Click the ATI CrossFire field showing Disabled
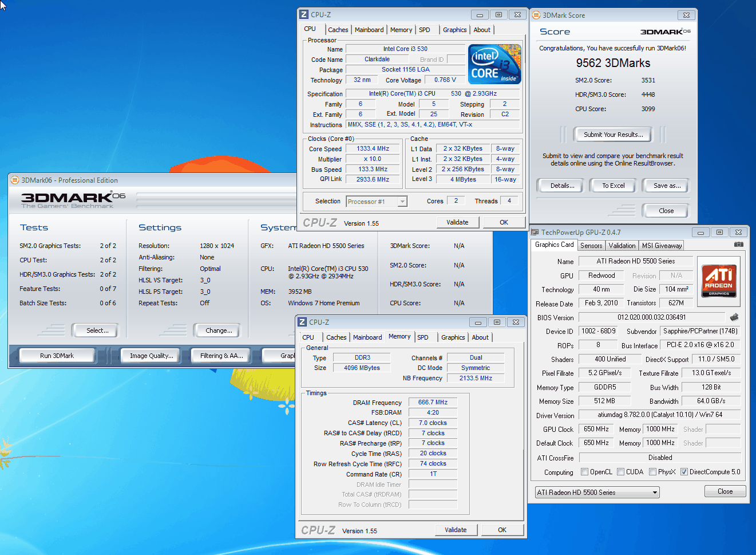 (660, 458)
